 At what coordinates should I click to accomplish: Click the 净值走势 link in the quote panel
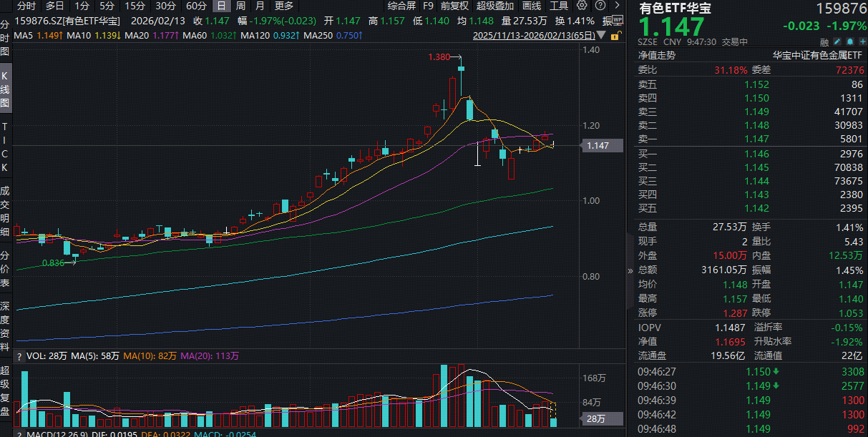655,54
